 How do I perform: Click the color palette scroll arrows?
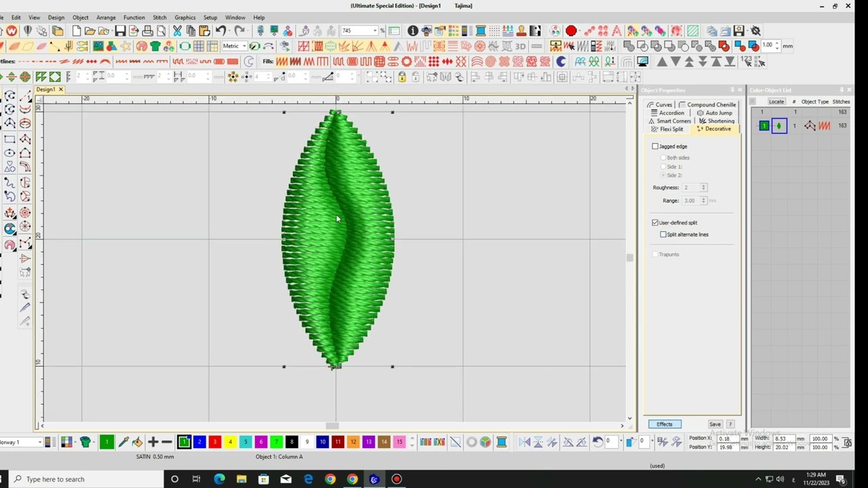(x=412, y=442)
